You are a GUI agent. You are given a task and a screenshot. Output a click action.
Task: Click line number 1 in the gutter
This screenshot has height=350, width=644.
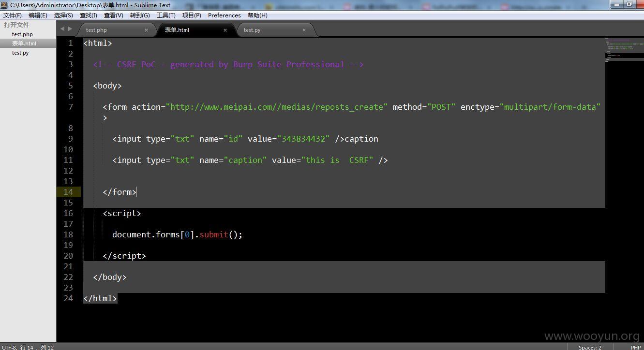pos(71,43)
